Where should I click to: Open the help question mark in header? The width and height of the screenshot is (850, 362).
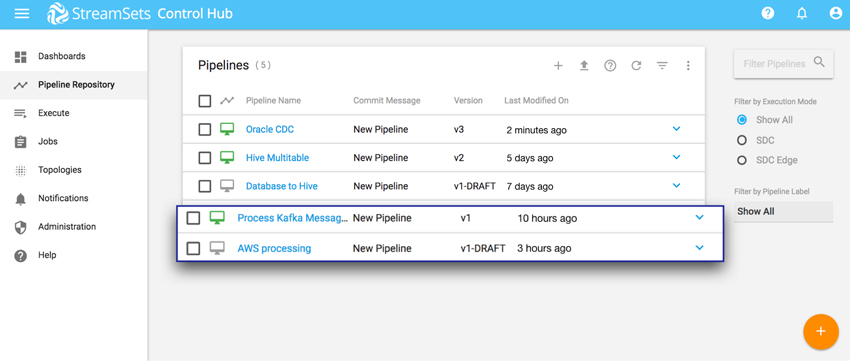tap(768, 14)
